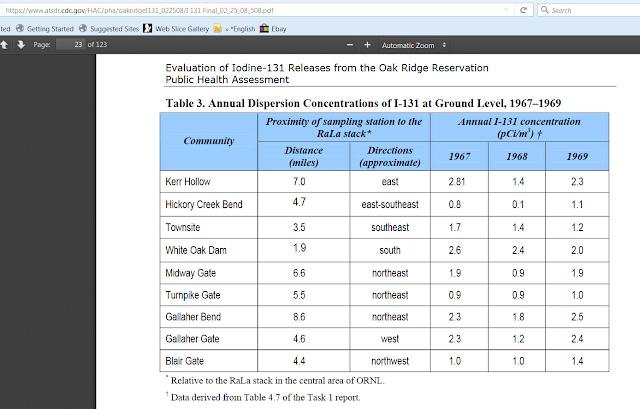Open the RSS feed bookmark icon

coord(218,29)
